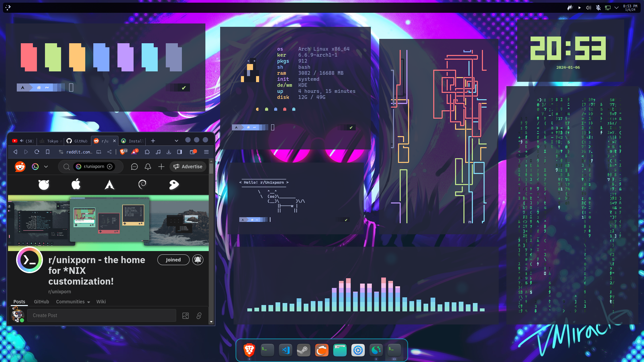Click the Brave Shields icon showing 11 blocked
Screen dimensions: 644x362
click(x=122, y=152)
